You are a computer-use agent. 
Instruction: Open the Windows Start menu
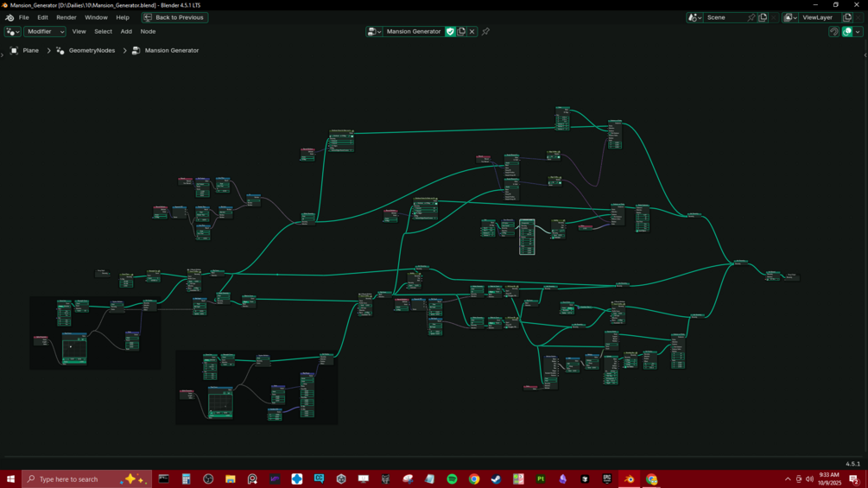[10, 479]
